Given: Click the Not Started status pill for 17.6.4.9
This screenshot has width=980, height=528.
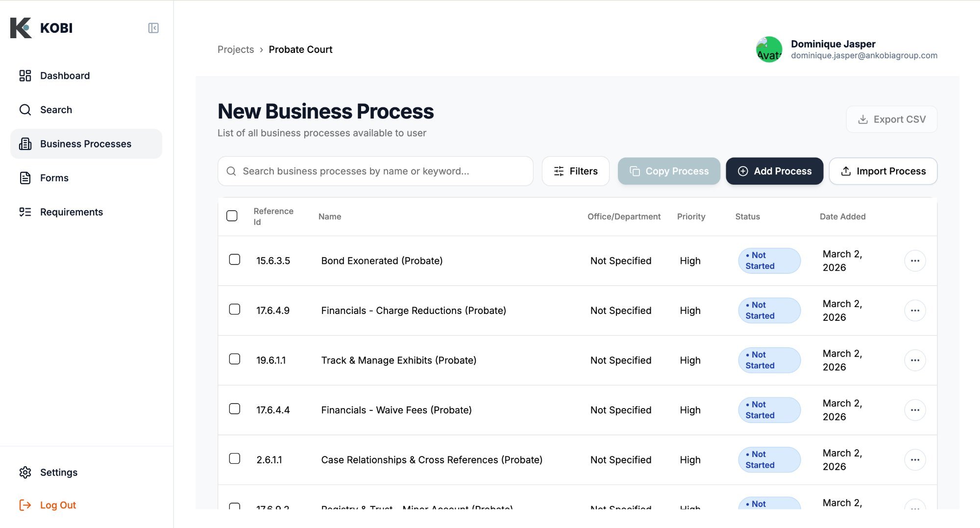Looking at the screenshot, I should tap(768, 310).
